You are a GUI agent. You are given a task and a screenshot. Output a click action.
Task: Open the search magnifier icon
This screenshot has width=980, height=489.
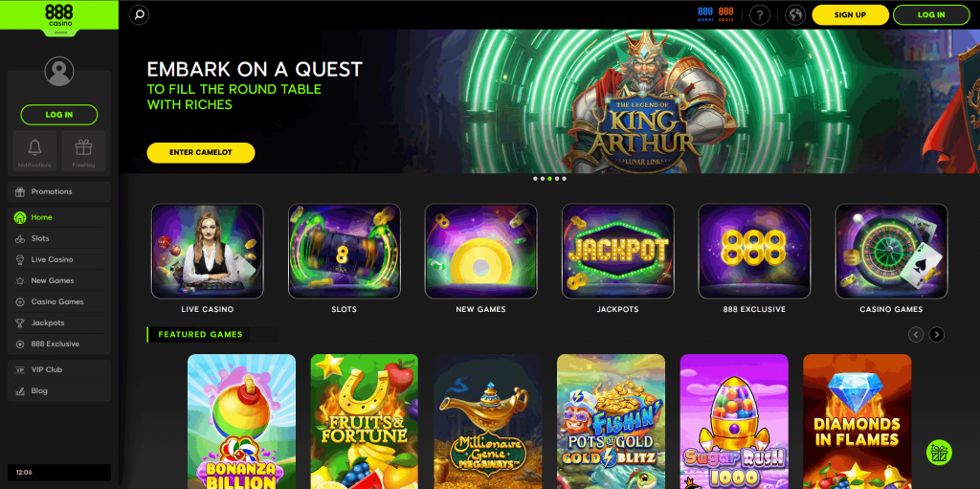139,14
